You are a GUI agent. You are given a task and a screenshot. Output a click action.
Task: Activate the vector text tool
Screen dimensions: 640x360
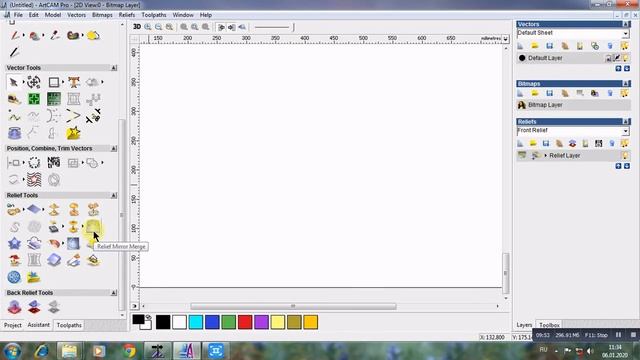pos(73,82)
